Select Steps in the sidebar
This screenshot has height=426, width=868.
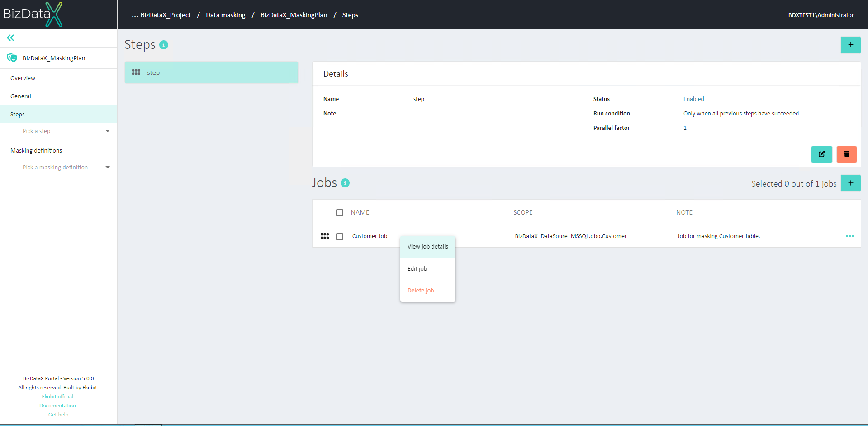58,115
